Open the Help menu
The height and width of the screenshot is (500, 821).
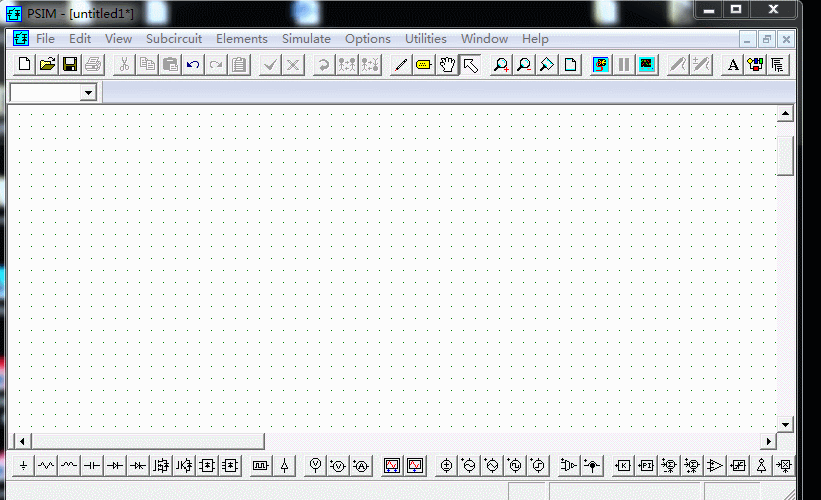(535, 39)
